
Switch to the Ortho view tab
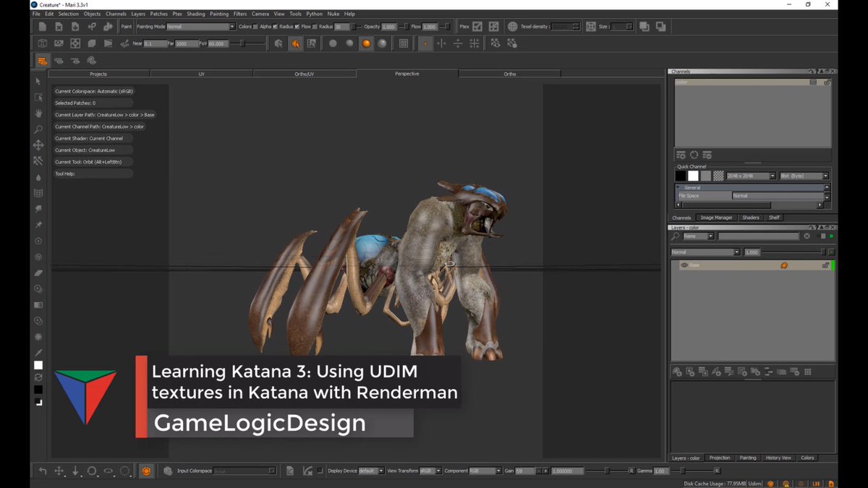click(x=510, y=74)
